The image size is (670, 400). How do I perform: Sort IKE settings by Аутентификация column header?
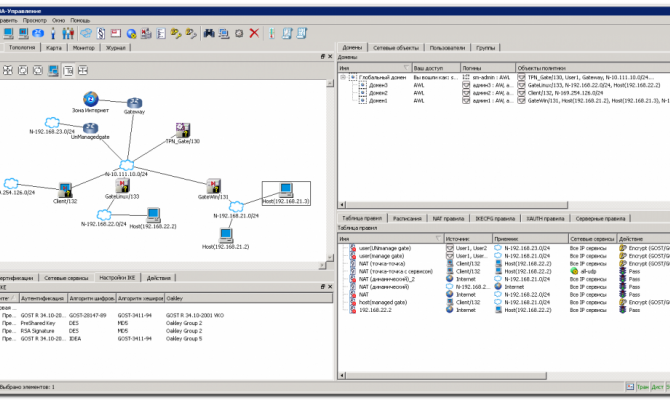coord(43,298)
